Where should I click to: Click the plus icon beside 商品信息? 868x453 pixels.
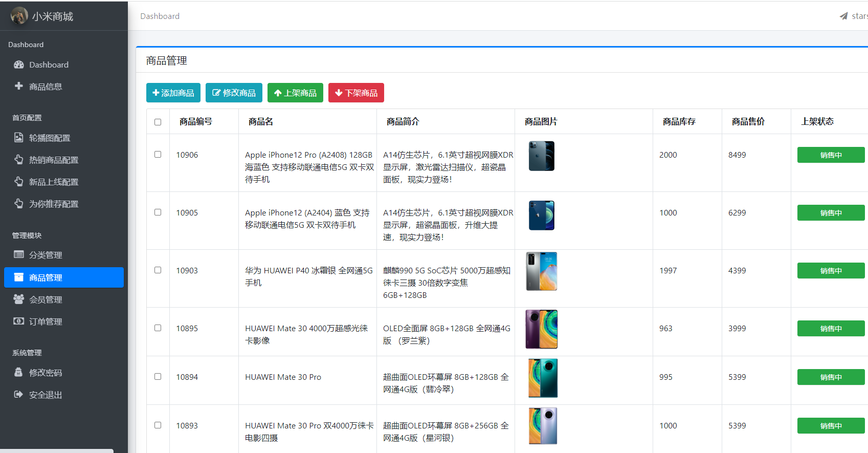(x=19, y=86)
